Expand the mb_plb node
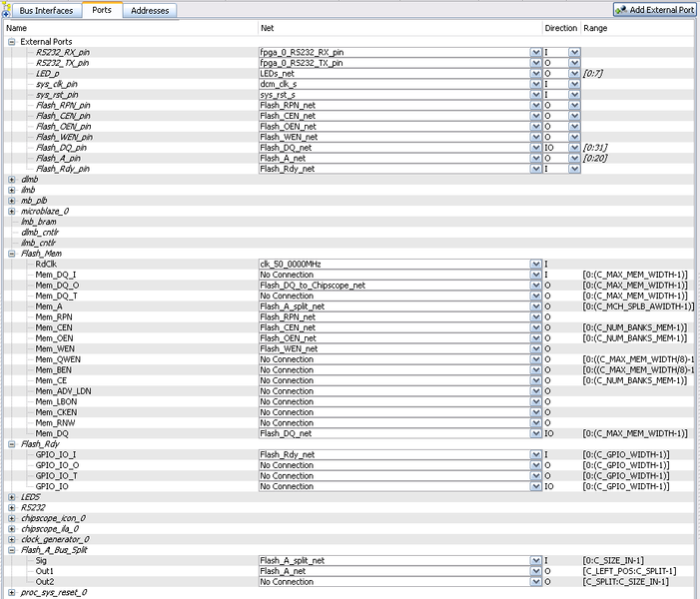 (12, 201)
